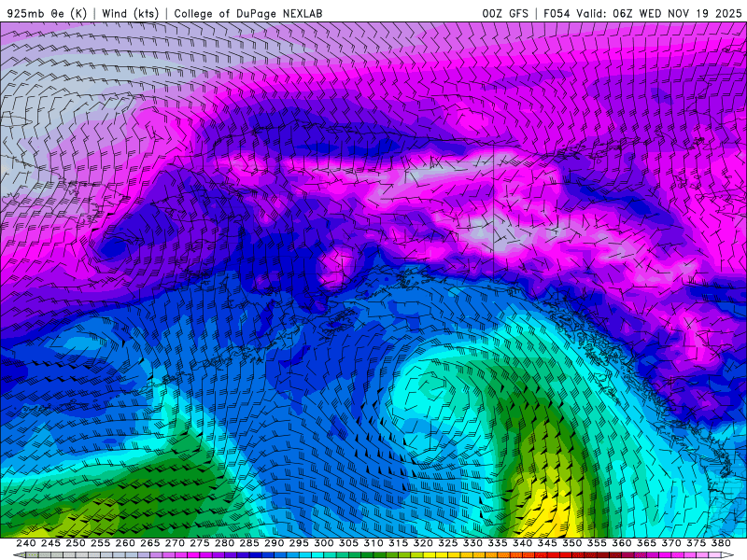Click the 345 value on the color scale
The width and height of the screenshot is (747, 560).
(547, 543)
